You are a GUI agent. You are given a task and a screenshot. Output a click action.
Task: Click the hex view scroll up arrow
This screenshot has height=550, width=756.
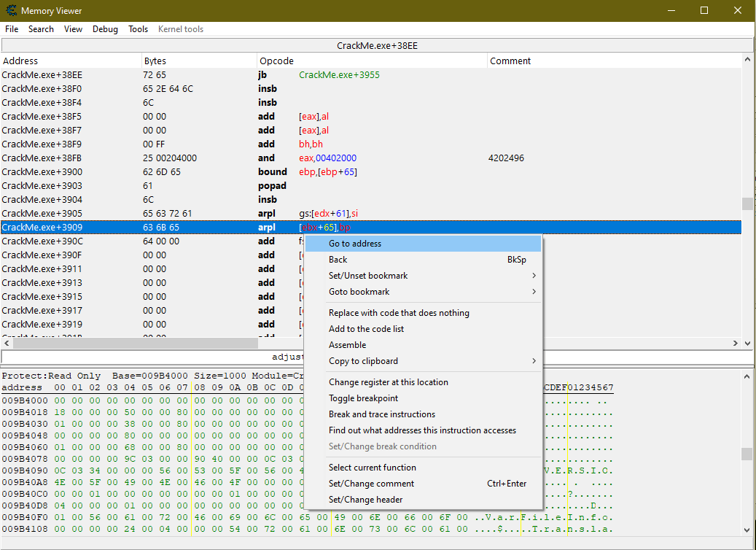pos(747,376)
